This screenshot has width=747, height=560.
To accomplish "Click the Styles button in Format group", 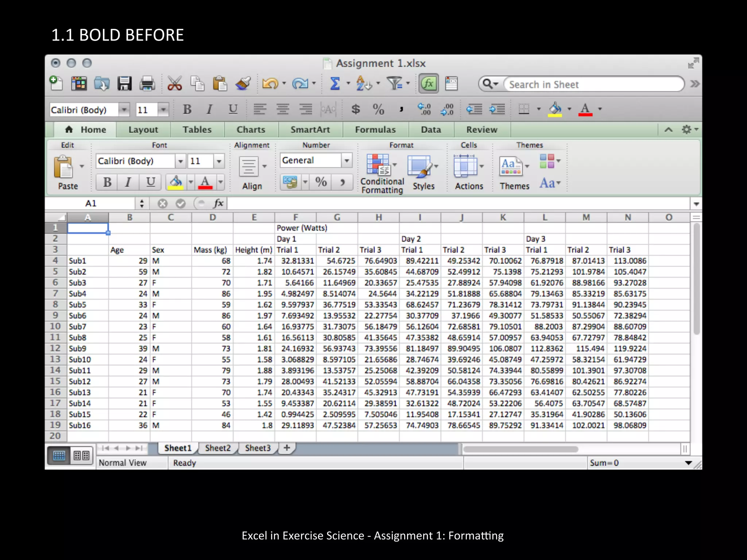I will (420, 166).
